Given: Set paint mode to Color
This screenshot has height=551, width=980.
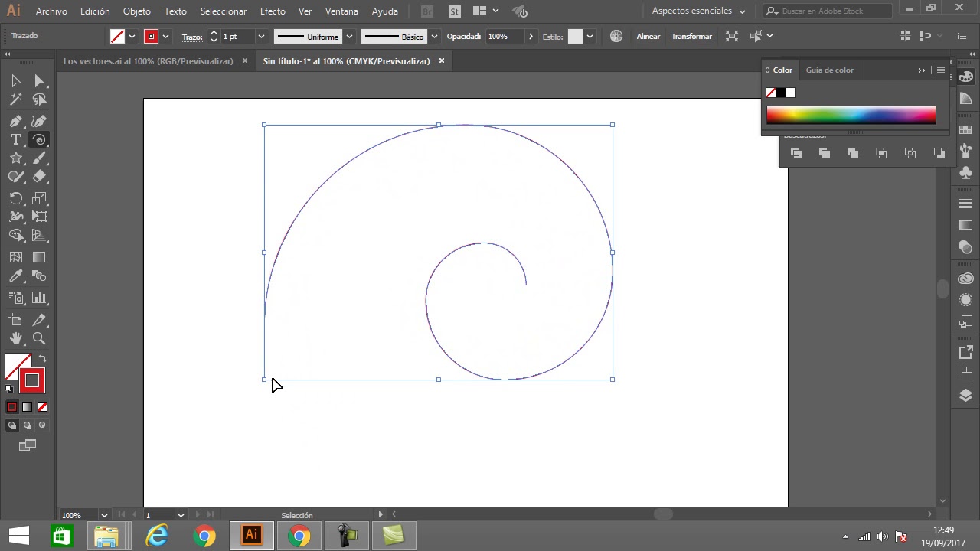Looking at the screenshot, I should coord(11,406).
